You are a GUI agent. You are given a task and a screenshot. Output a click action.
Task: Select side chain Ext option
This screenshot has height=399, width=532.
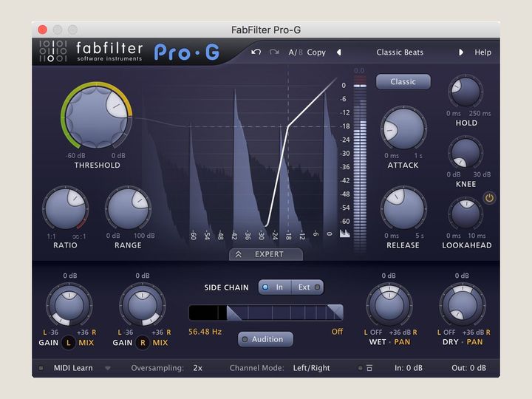(x=307, y=287)
